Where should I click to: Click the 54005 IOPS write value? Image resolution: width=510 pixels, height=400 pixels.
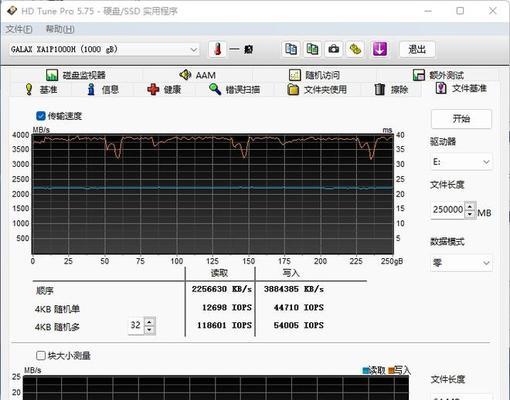tap(299, 325)
